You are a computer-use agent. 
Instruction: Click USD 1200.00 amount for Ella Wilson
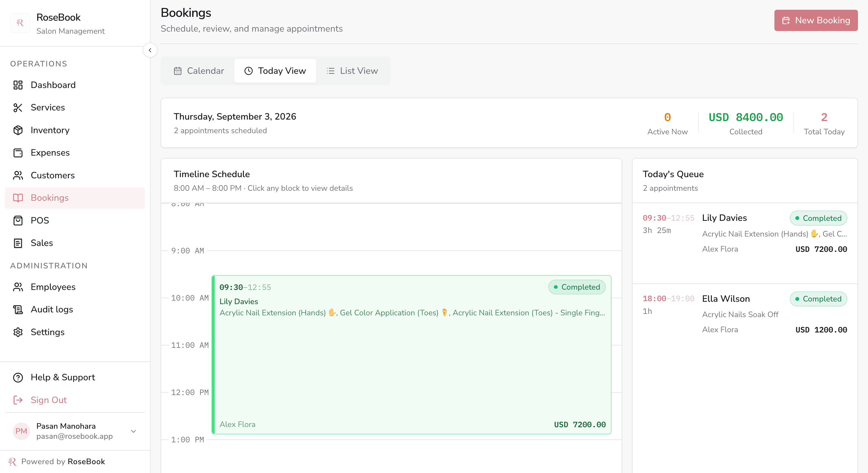[821, 330]
